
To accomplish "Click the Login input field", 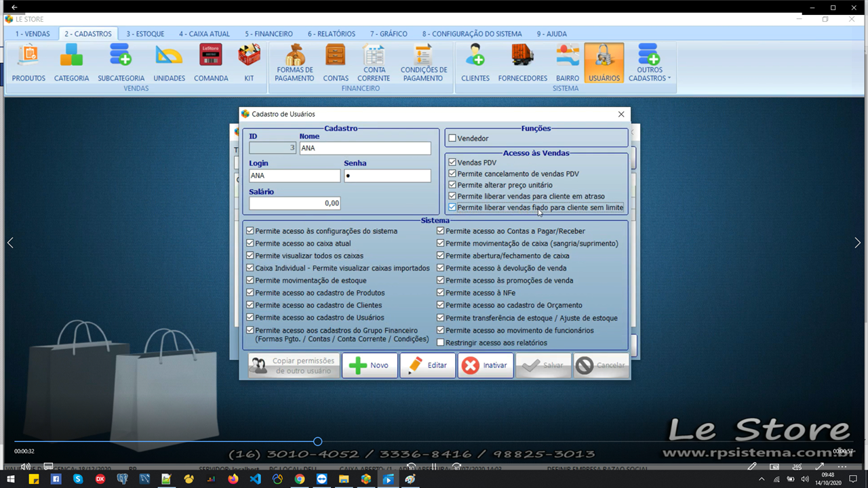I will [294, 176].
